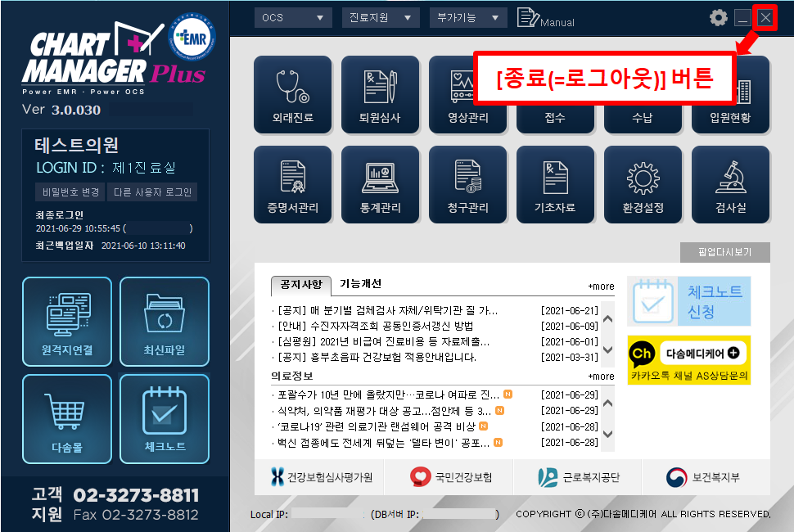794x532 pixels.
Task: Open the 외래진료 outpatient module
Action: 293,93
